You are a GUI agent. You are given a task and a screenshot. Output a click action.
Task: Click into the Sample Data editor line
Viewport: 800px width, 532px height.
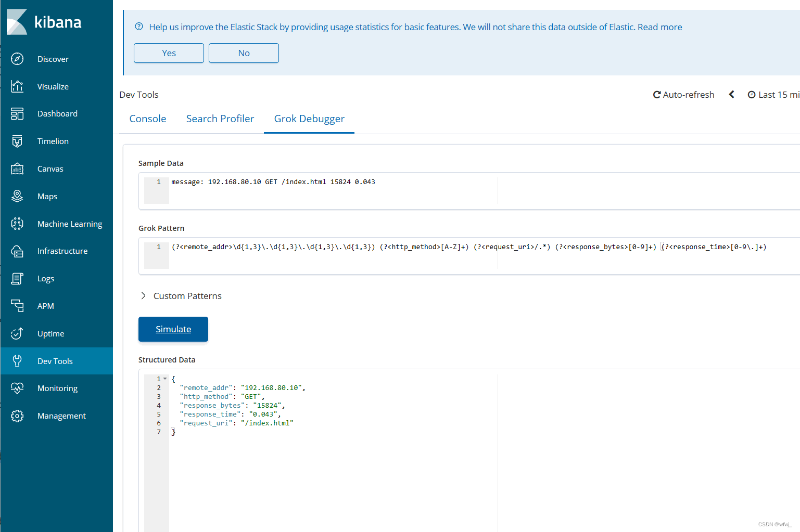tap(468, 182)
